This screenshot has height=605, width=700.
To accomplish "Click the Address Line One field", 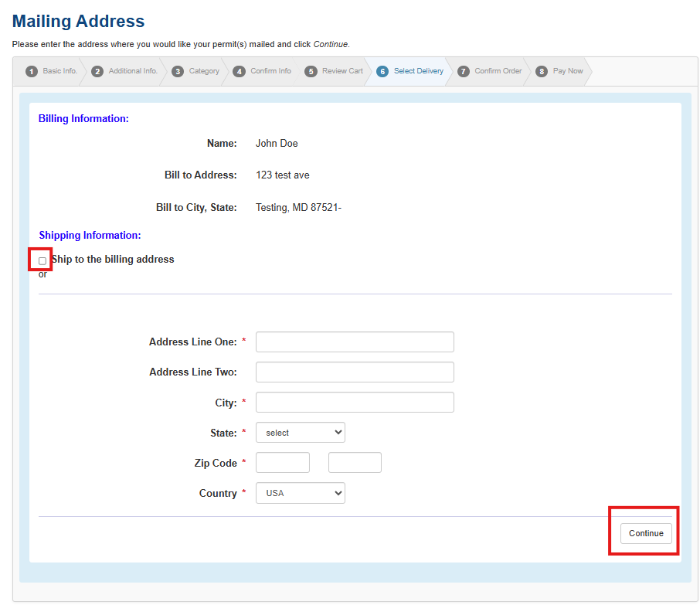I will [x=355, y=342].
